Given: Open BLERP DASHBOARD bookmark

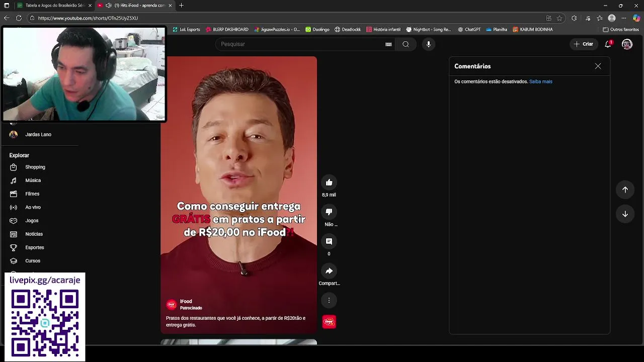Looking at the screenshot, I should click(227, 30).
